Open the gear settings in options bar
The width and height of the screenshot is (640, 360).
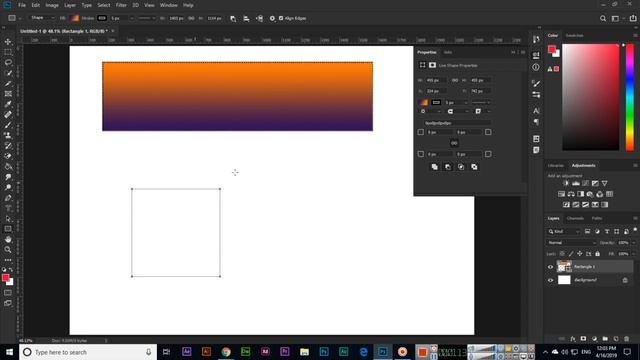tap(272, 18)
